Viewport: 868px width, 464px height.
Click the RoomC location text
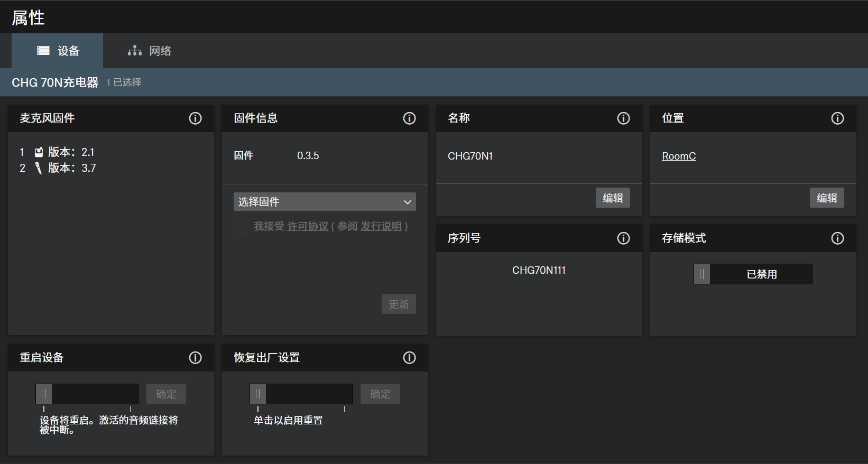(x=679, y=156)
